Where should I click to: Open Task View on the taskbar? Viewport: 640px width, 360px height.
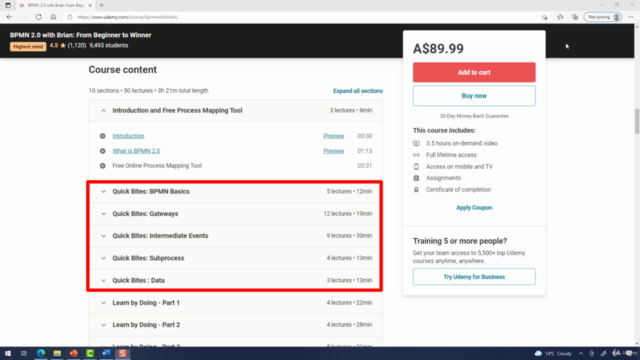[24, 353]
